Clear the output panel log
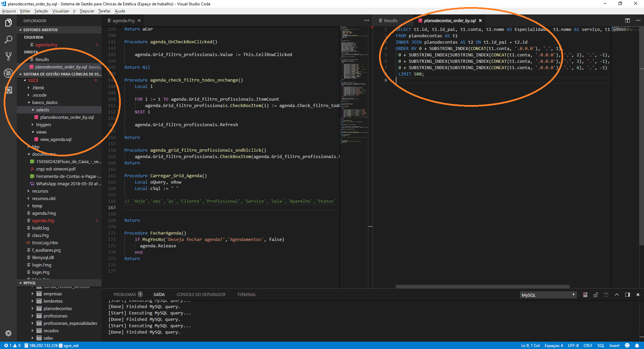 tap(585, 295)
